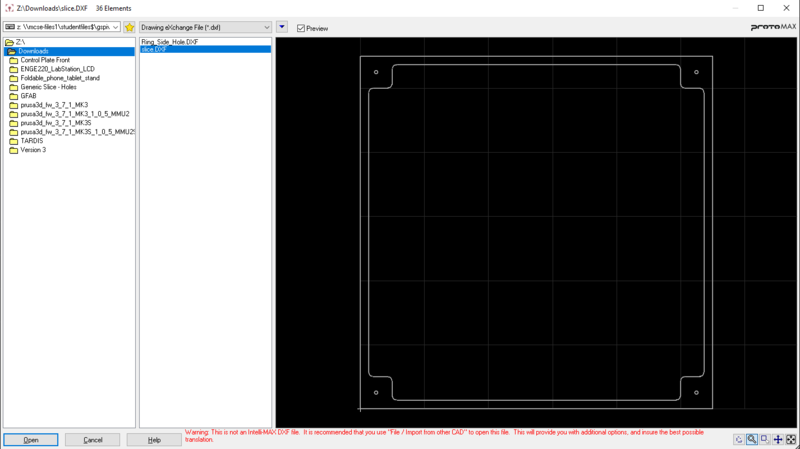Click the TARDIS folder icon
The height and width of the screenshot is (449, 800).
tap(14, 141)
